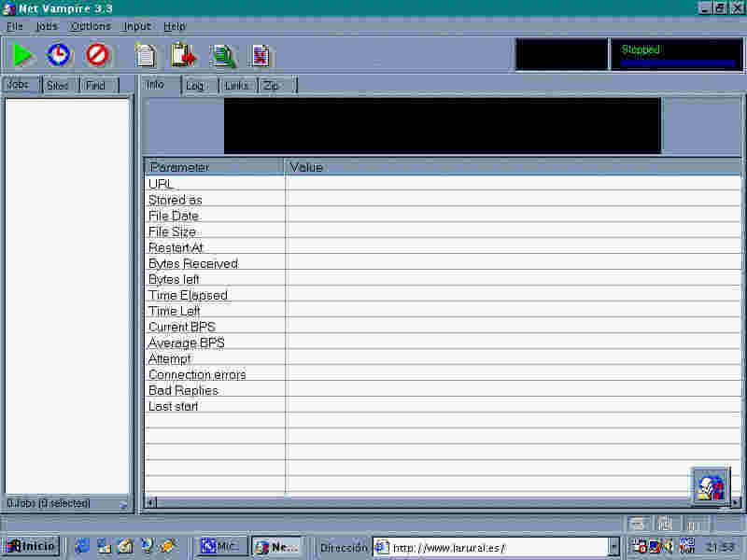Select the Info tab
747x560 pixels.
160,85
